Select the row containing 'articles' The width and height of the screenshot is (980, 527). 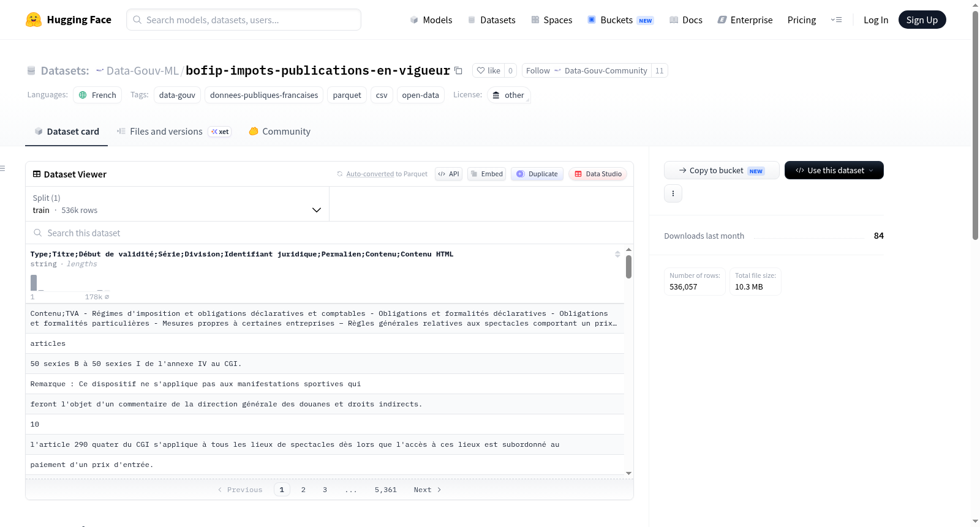click(x=325, y=343)
